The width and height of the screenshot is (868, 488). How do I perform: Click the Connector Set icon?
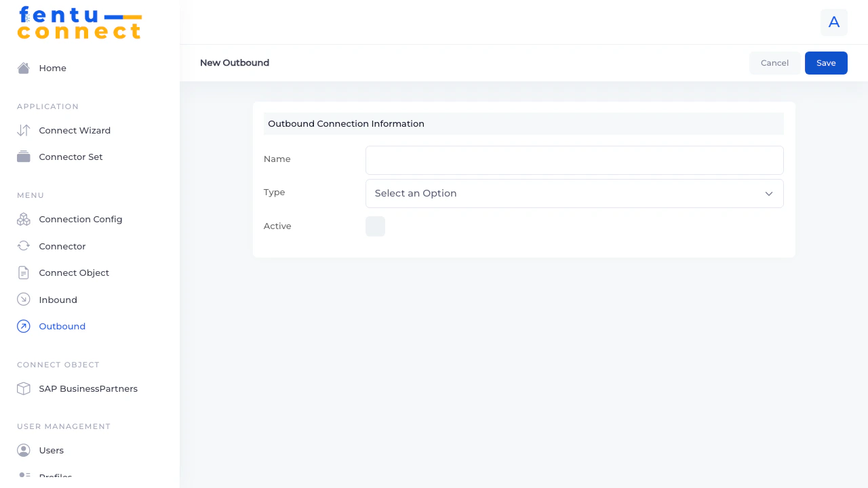click(23, 157)
